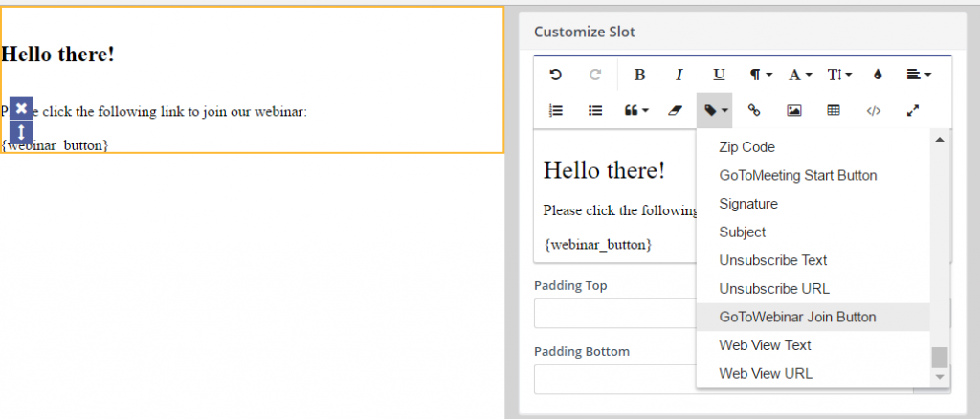Click the Padding Top input field
This screenshot has height=419, width=980.
pyautogui.click(x=614, y=313)
